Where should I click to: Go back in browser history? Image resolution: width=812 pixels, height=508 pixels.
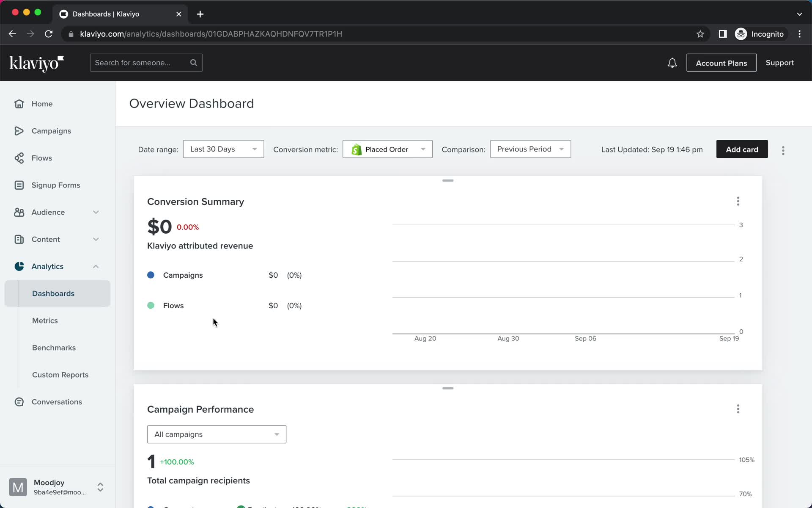point(12,34)
